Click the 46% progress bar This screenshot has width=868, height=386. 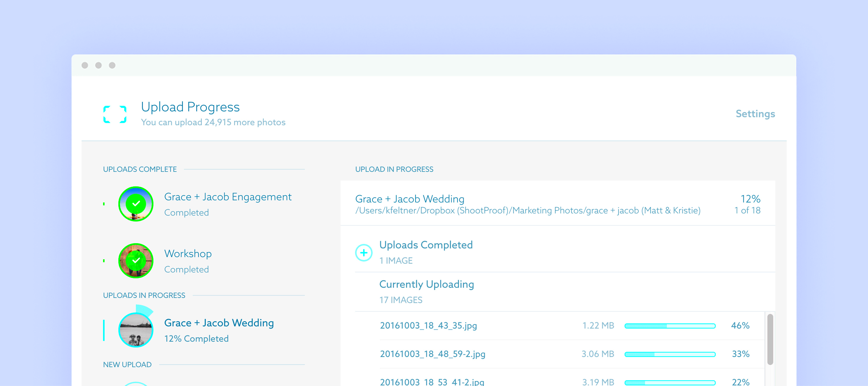tap(670, 326)
